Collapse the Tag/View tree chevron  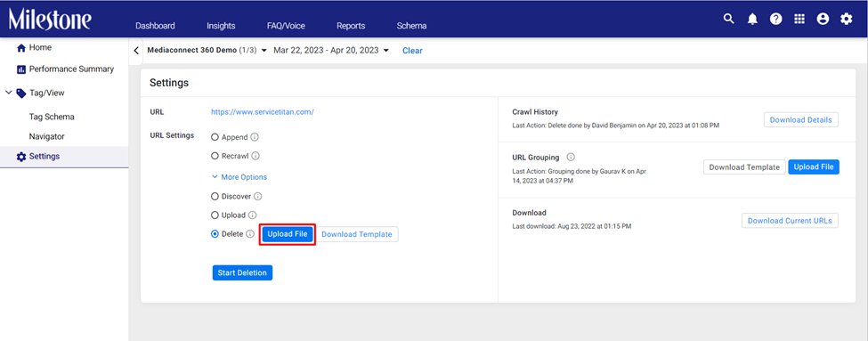(8, 93)
